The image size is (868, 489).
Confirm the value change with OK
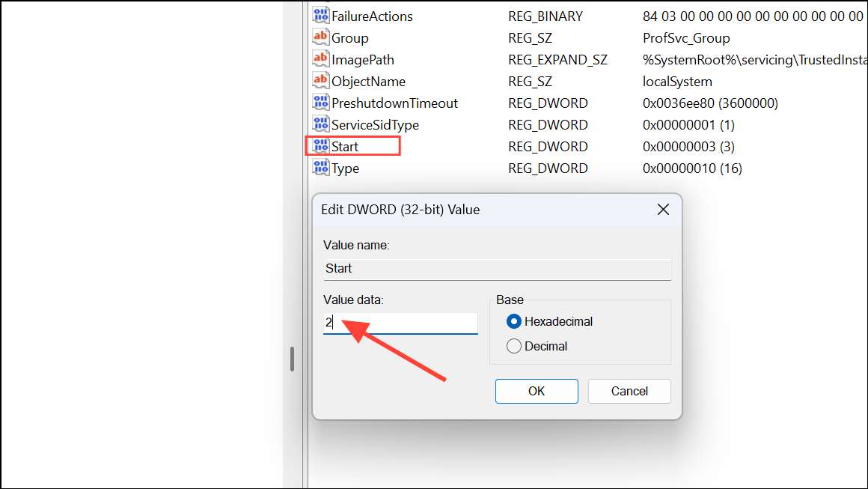tap(537, 391)
